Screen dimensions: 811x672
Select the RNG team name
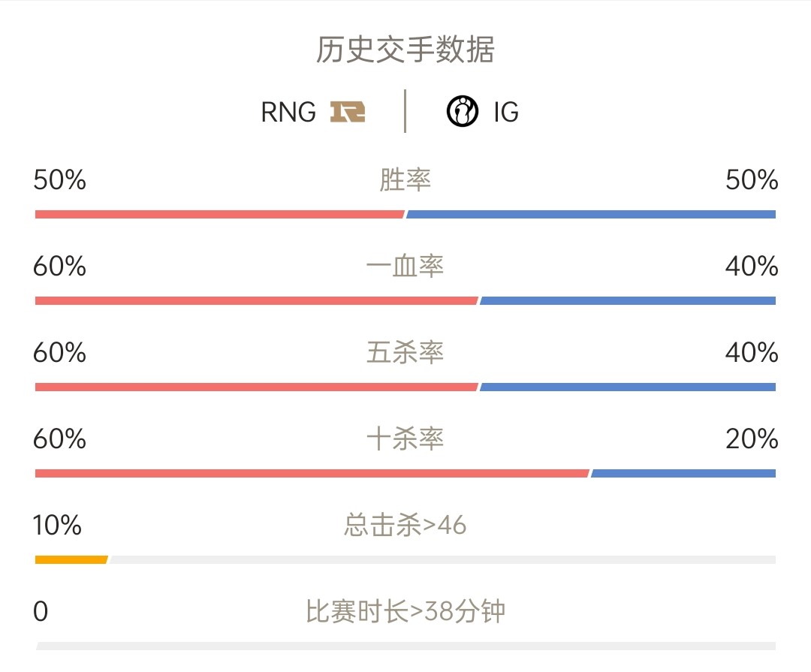288,113
